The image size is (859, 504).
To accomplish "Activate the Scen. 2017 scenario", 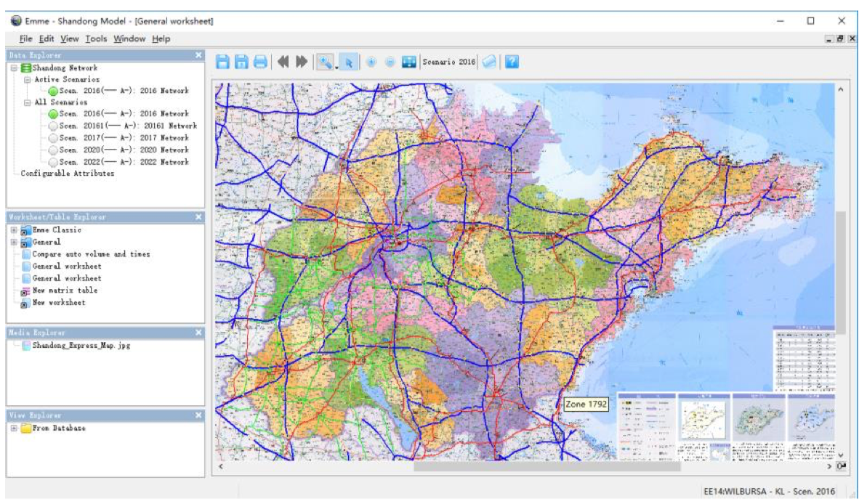I will pos(124,138).
